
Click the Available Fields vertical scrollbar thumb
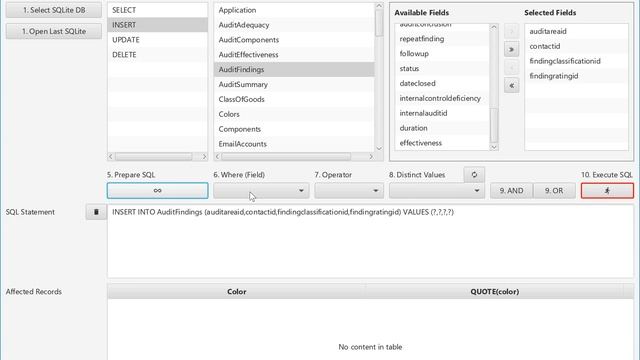[x=493, y=125]
